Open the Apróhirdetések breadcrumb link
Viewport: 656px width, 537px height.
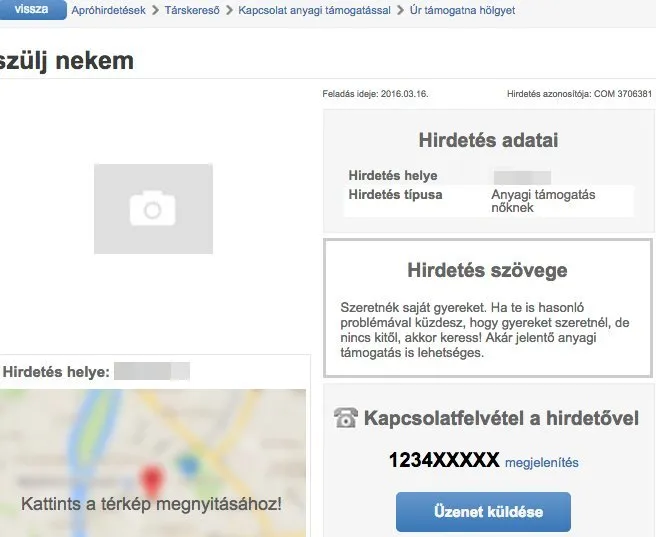108,10
